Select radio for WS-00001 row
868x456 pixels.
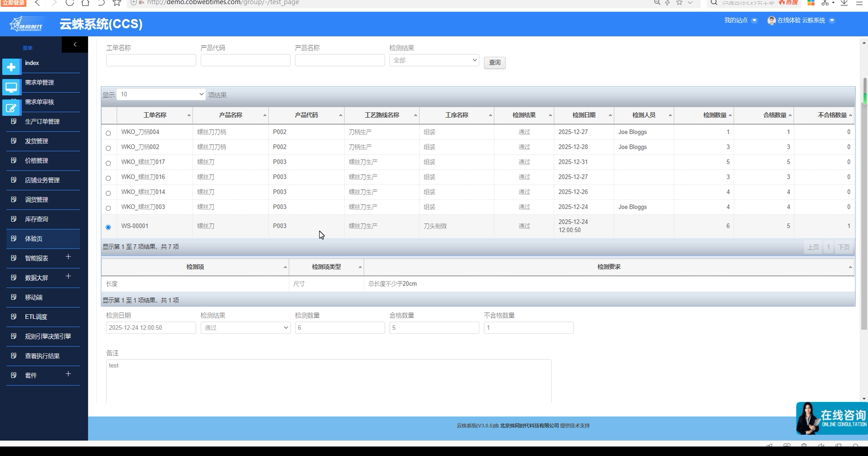tap(108, 227)
